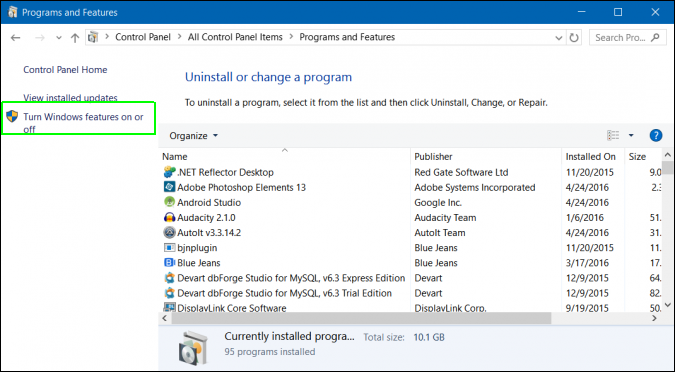Sort list by Publisher column header
The image size is (675, 372).
tap(433, 157)
